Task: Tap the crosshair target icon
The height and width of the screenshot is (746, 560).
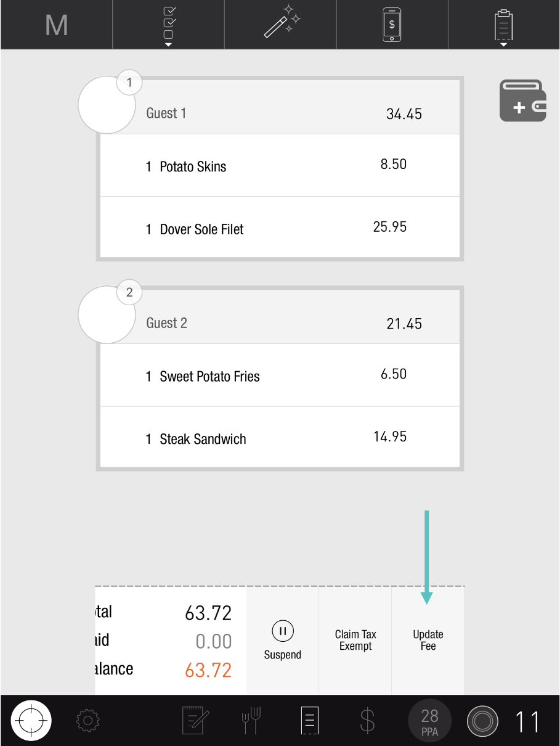Action: click(x=31, y=720)
